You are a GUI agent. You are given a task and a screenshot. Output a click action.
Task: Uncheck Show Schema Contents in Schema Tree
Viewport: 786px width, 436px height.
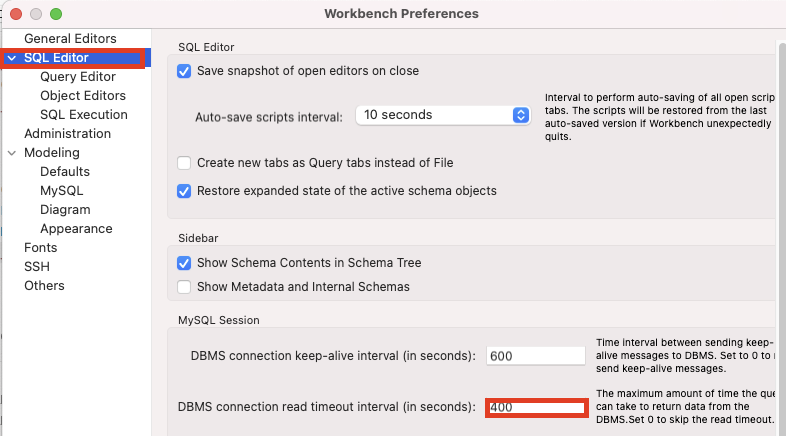click(184, 263)
